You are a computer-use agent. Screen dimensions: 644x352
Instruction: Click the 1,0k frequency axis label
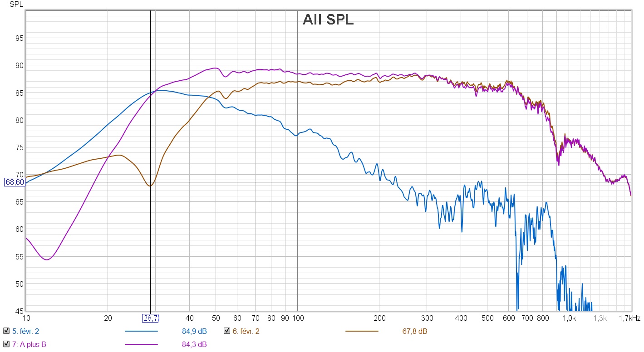(569, 318)
